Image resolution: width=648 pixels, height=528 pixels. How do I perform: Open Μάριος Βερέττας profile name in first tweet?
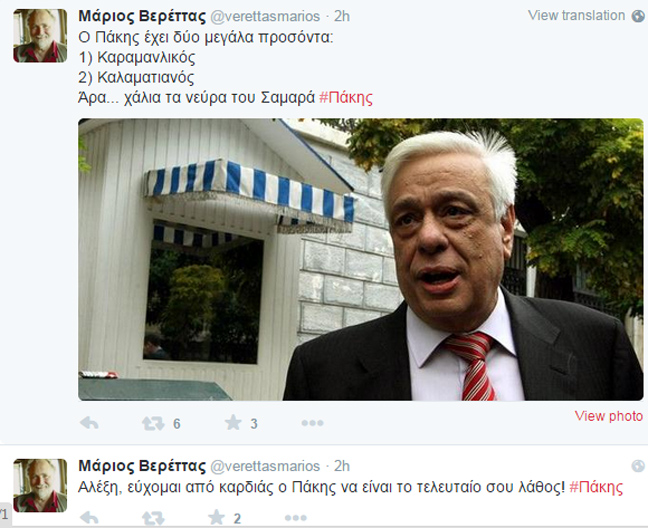142,17
